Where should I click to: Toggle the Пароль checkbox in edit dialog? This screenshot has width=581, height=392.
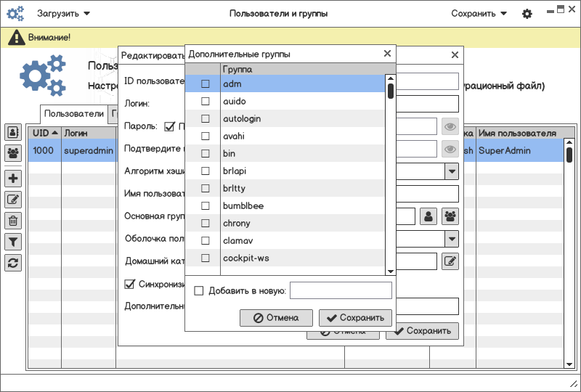pyautogui.click(x=169, y=126)
